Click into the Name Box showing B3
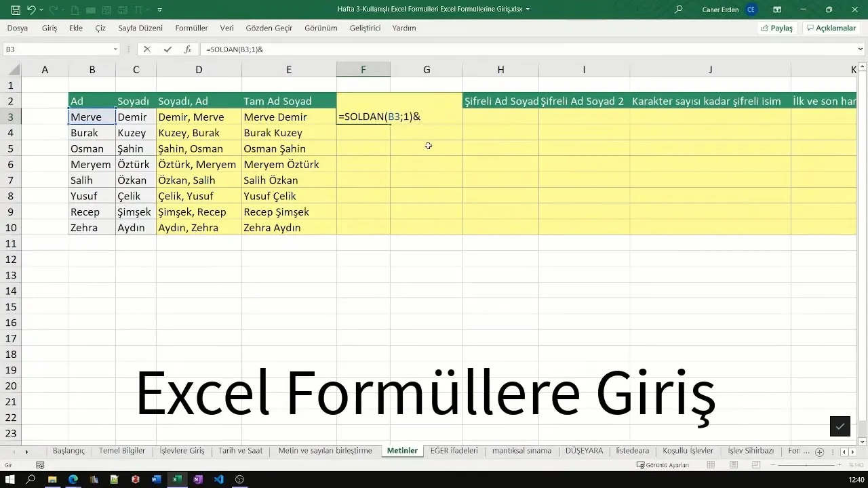 [x=57, y=49]
